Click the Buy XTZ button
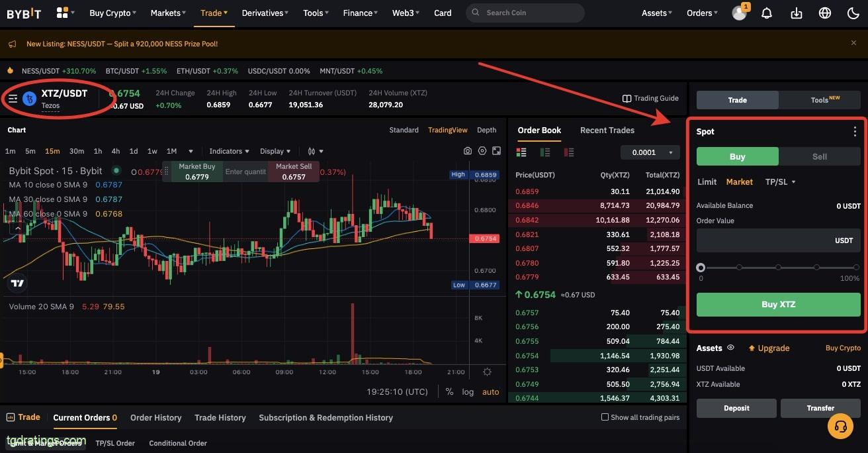Screen dimensions: 868x453 click(779, 305)
